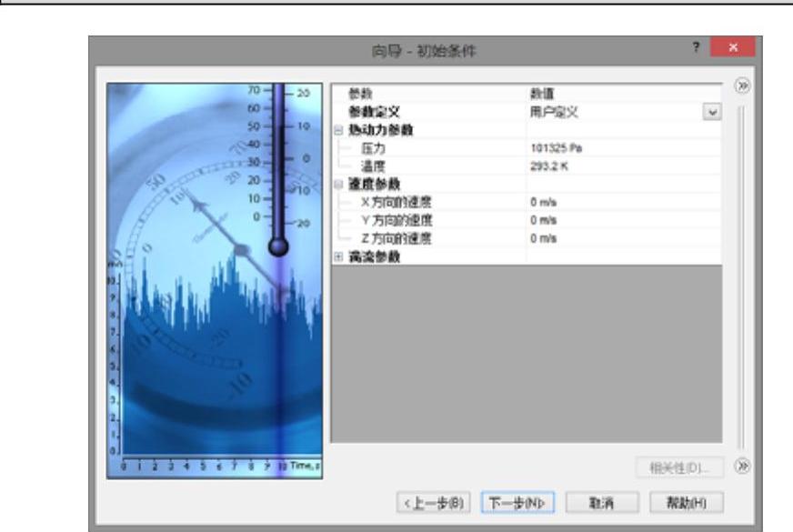Expand the 湍流参数 group

pos(338,256)
